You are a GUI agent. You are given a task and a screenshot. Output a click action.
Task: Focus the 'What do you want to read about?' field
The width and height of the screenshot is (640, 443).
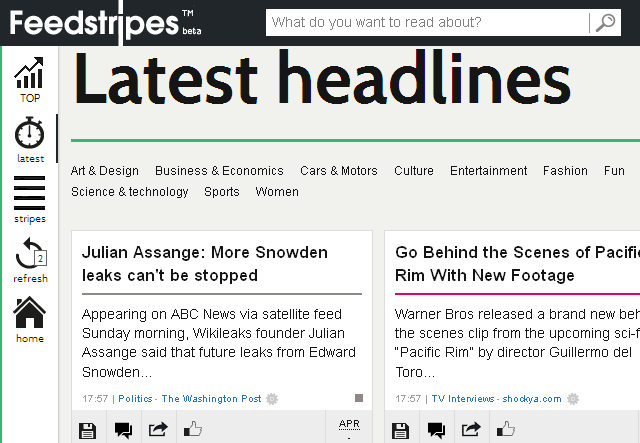point(427,22)
